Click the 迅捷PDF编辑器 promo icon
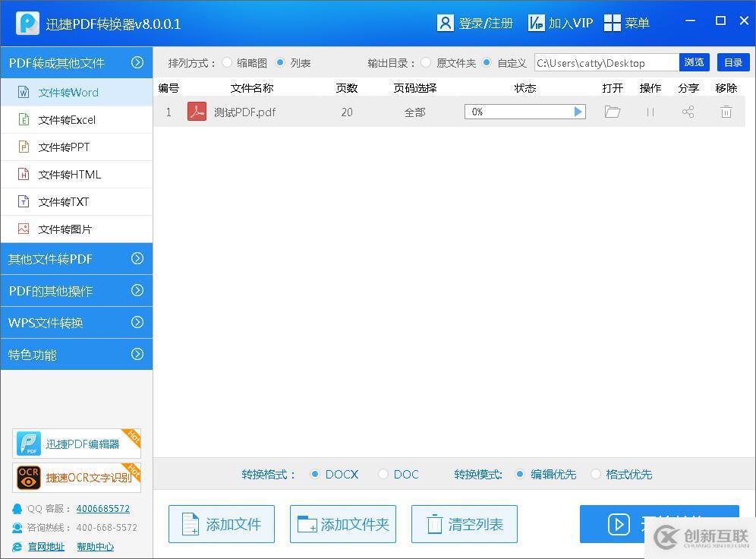756x559 pixels. click(28, 444)
